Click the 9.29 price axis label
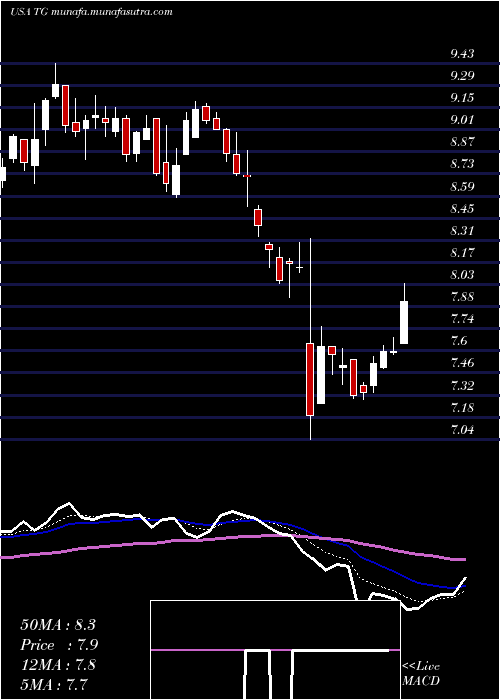500x700 pixels. (x=462, y=76)
